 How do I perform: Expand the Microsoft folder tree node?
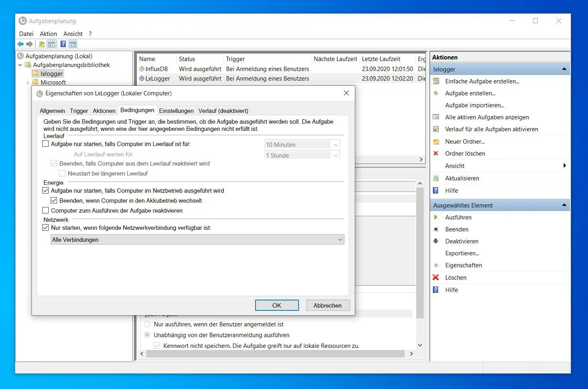(28, 83)
